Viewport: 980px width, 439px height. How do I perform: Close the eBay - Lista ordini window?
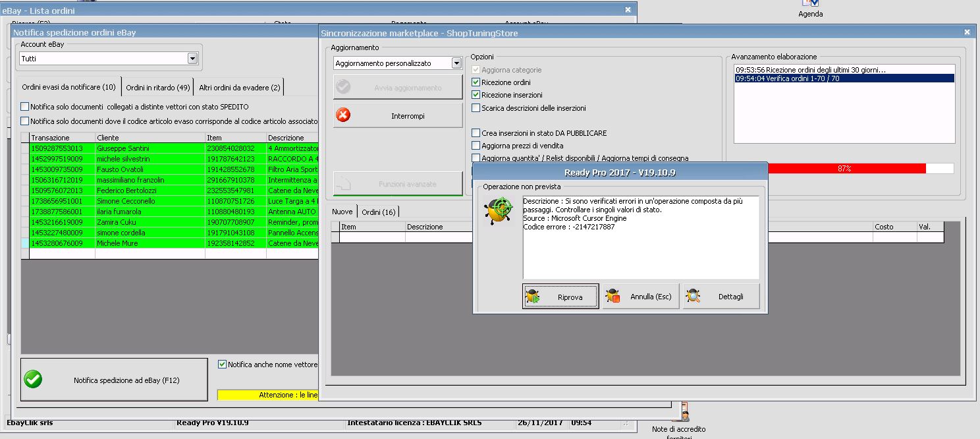(628, 10)
